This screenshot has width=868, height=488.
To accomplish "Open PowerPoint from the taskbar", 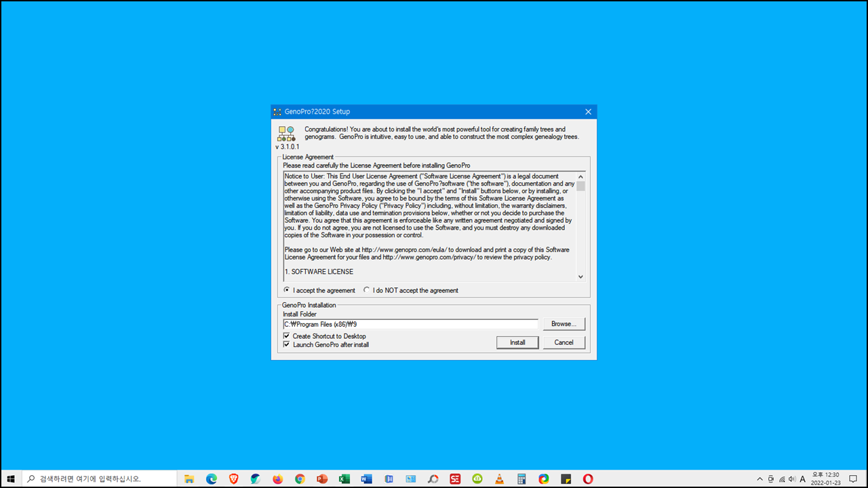I will [322, 479].
